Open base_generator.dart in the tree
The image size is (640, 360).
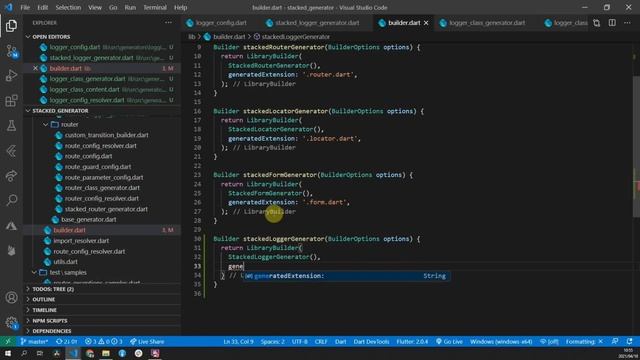[x=89, y=220]
